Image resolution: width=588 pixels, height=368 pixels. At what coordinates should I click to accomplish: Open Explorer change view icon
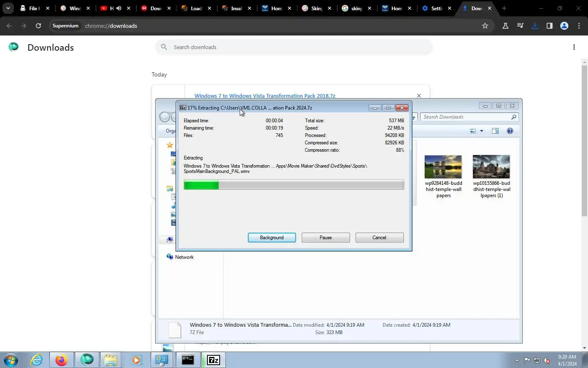pyautogui.click(x=473, y=131)
